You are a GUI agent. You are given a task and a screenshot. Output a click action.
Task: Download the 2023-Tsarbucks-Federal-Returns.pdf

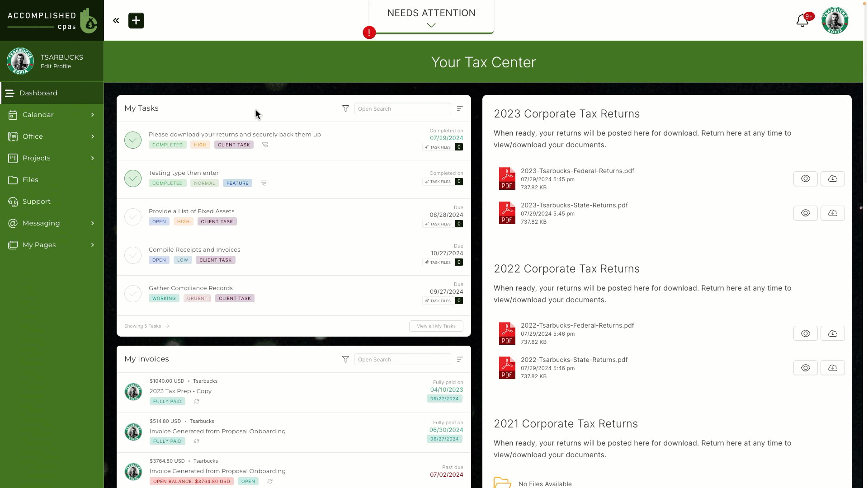[832, 178]
